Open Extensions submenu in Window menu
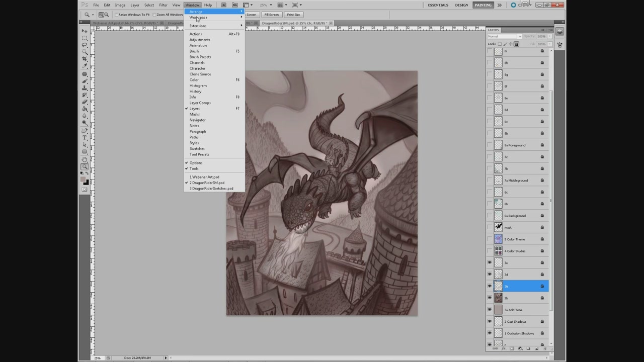 coord(214,26)
